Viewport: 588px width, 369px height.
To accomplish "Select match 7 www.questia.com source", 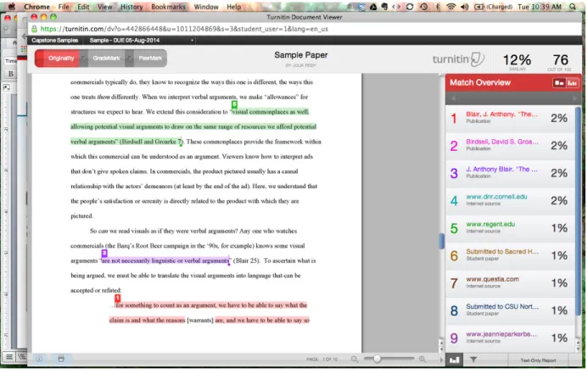I will point(510,282).
